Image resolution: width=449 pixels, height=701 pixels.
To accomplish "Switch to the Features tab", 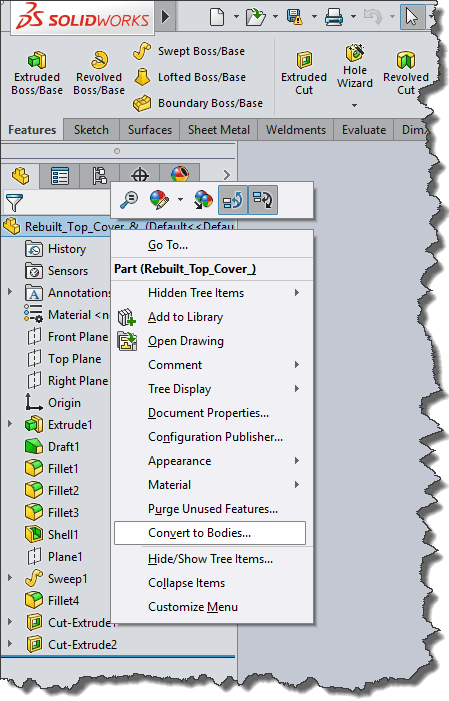I will [x=32, y=130].
